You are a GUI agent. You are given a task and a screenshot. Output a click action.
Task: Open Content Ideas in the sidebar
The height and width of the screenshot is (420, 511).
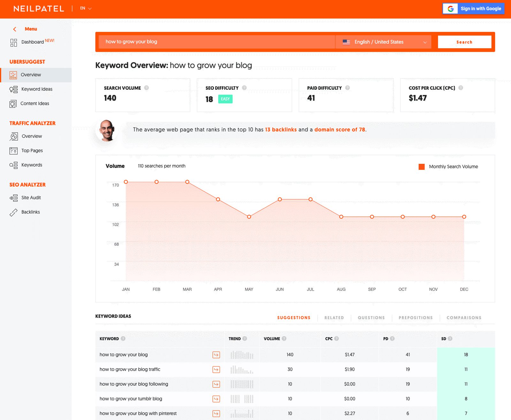click(x=35, y=103)
